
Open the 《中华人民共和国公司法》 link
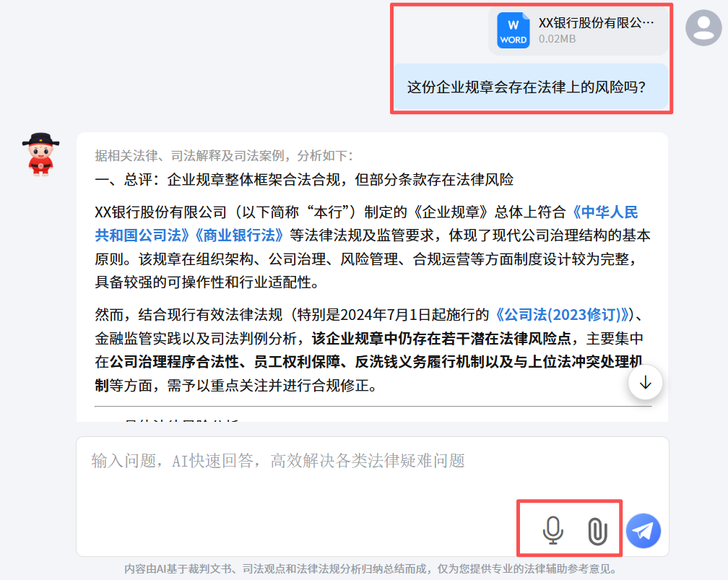366,223
